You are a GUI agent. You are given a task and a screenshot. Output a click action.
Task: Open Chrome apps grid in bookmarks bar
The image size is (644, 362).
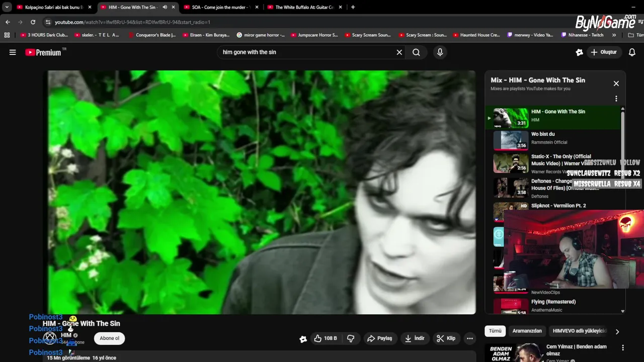point(7,35)
